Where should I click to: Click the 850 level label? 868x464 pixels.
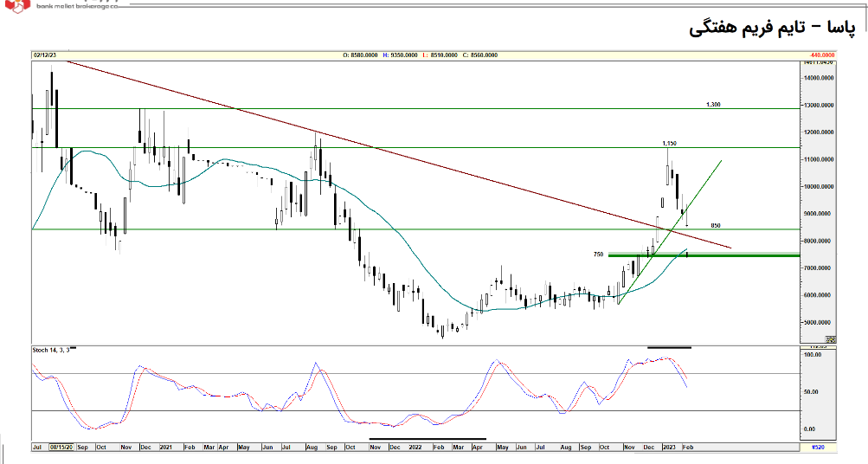(716, 225)
